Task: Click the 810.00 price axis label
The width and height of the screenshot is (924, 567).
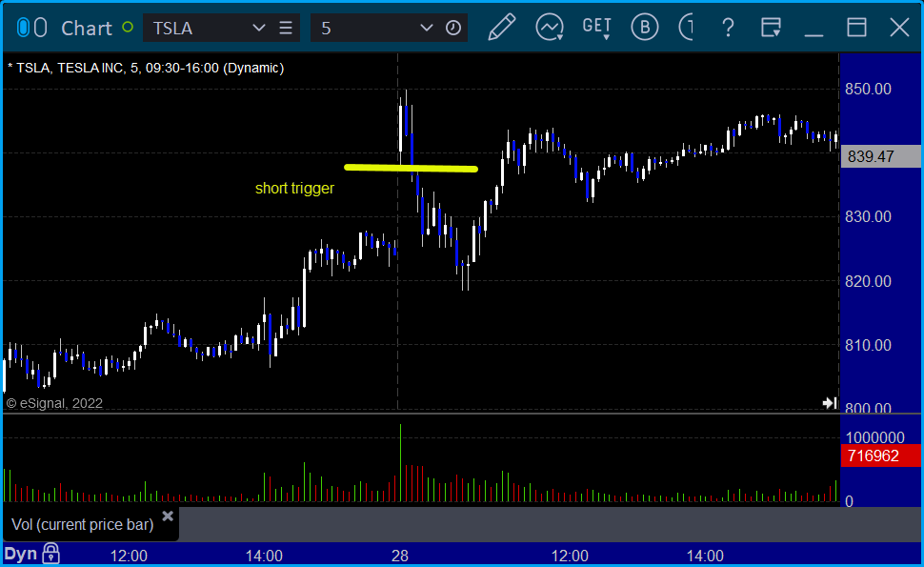Action: coord(868,345)
